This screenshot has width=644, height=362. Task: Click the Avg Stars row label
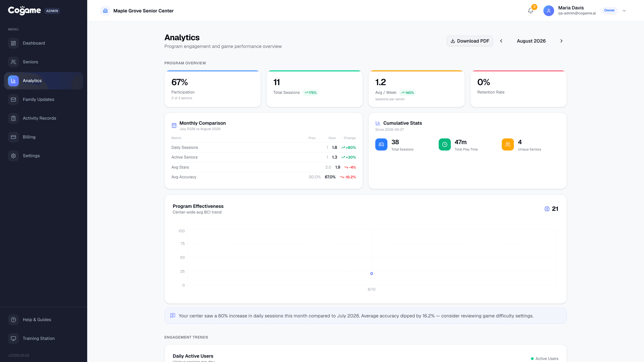coord(180,167)
